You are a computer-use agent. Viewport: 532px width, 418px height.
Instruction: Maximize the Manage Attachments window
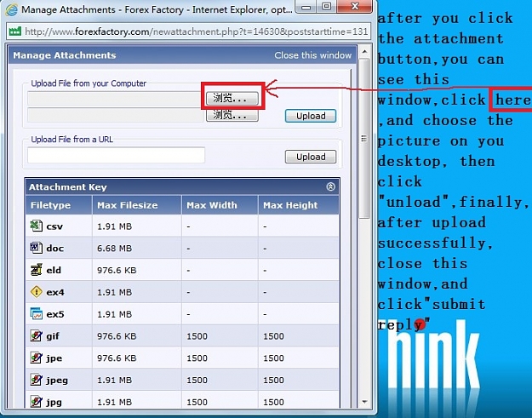click(x=326, y=7)
